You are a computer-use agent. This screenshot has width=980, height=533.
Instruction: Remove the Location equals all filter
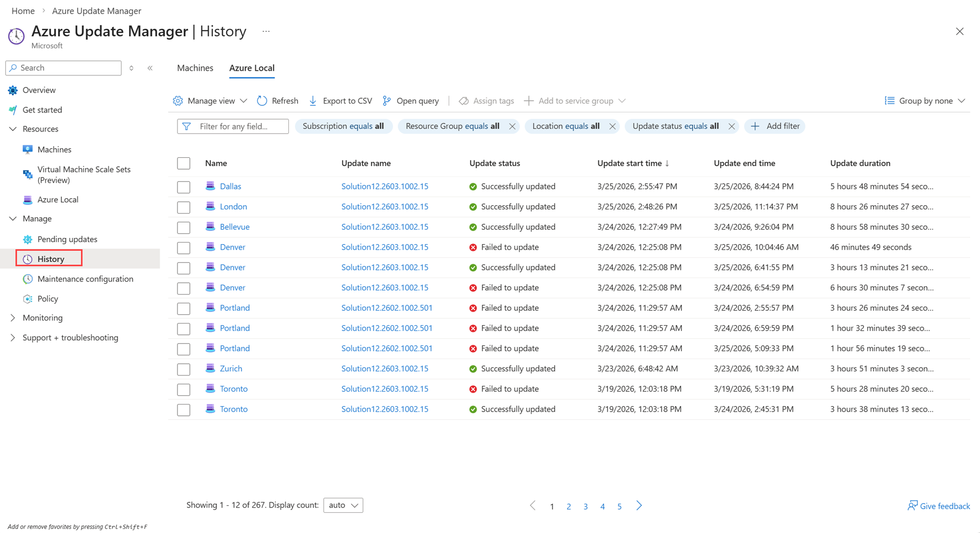point(612,126)
